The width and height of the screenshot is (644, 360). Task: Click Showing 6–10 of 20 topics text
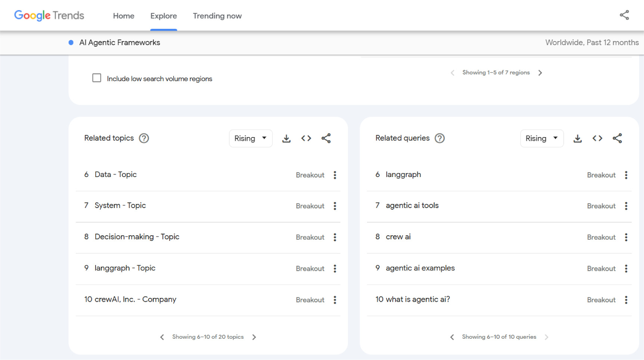click(x=208, y=337)
